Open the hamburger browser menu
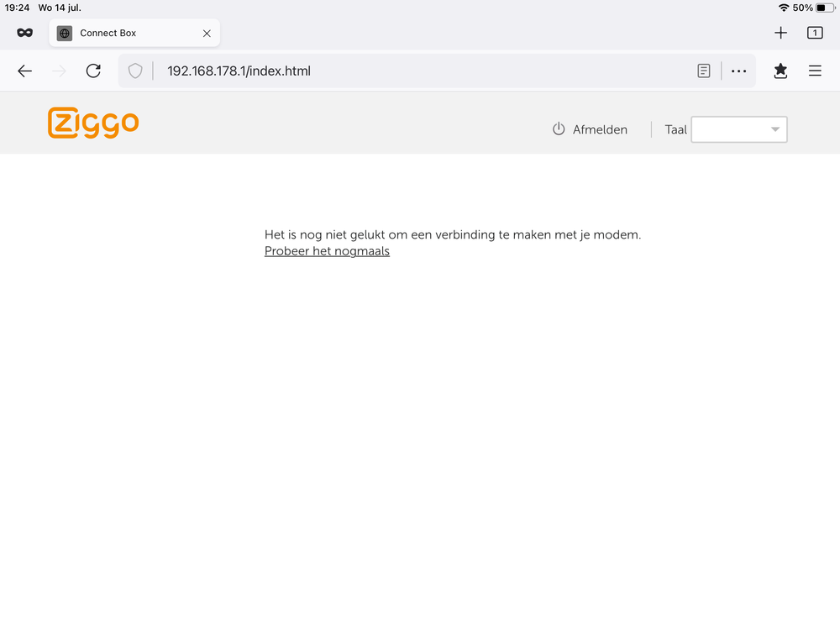This screenshot has height=630, width=840. [815, 71]
